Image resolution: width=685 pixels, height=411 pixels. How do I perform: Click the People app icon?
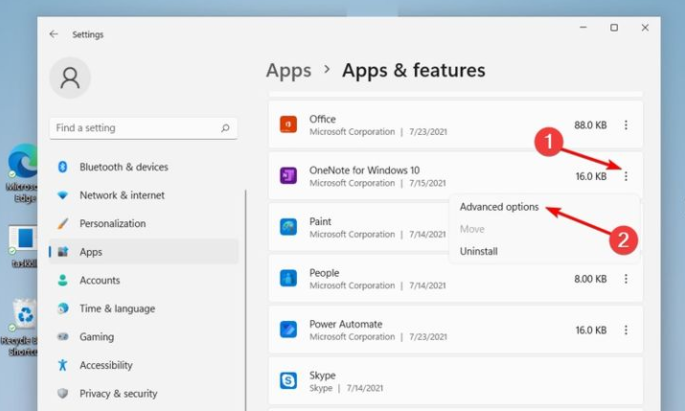tap(288, 278)
